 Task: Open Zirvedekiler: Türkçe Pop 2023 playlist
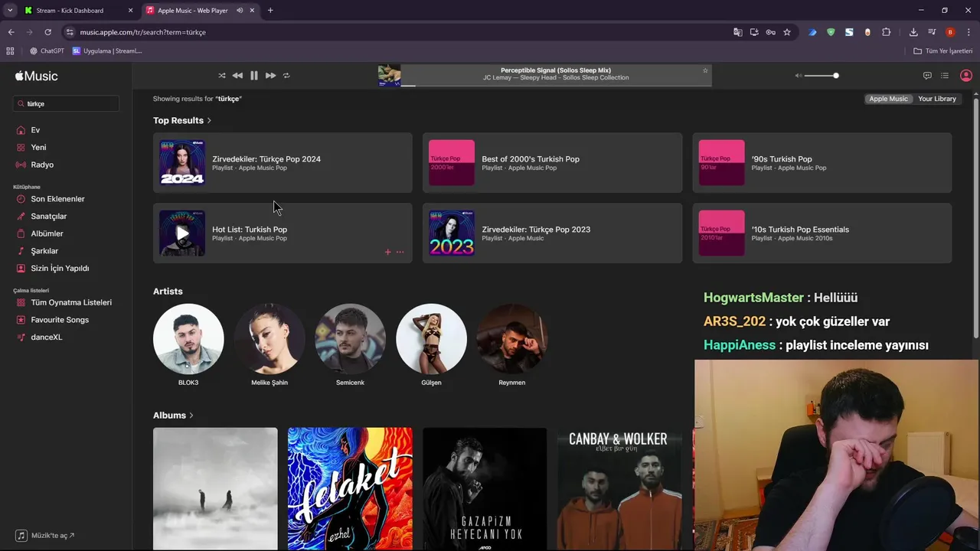coord(552,233)
